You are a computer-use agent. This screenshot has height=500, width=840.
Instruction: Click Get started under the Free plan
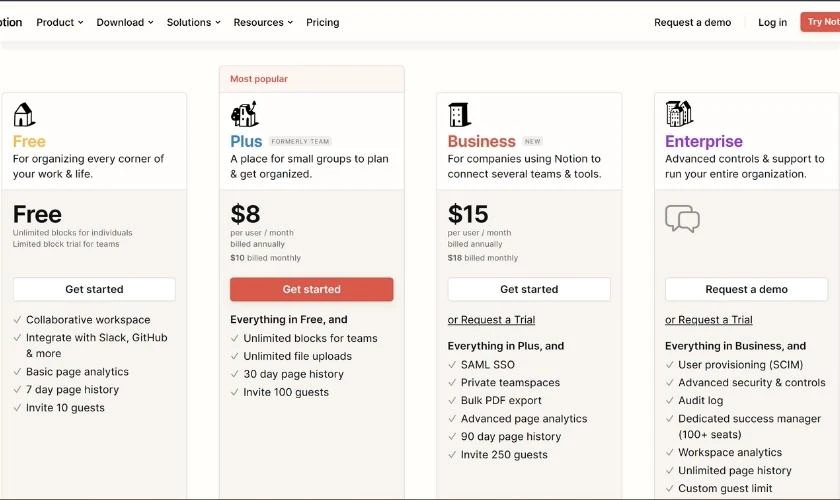pos(94,289)
